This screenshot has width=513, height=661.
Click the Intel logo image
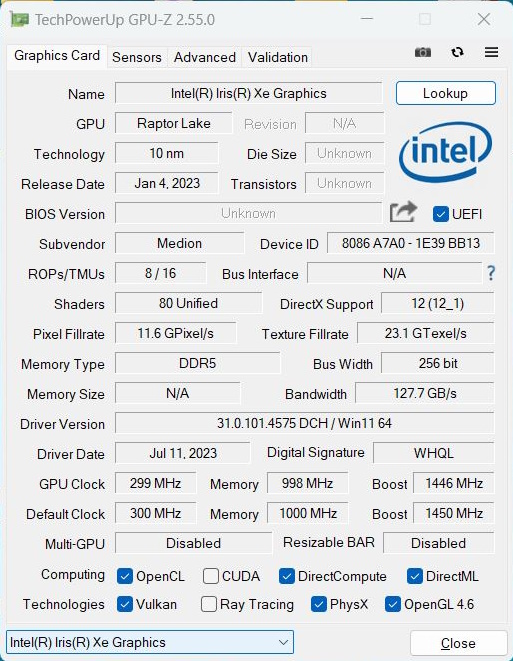pos(446,153)
